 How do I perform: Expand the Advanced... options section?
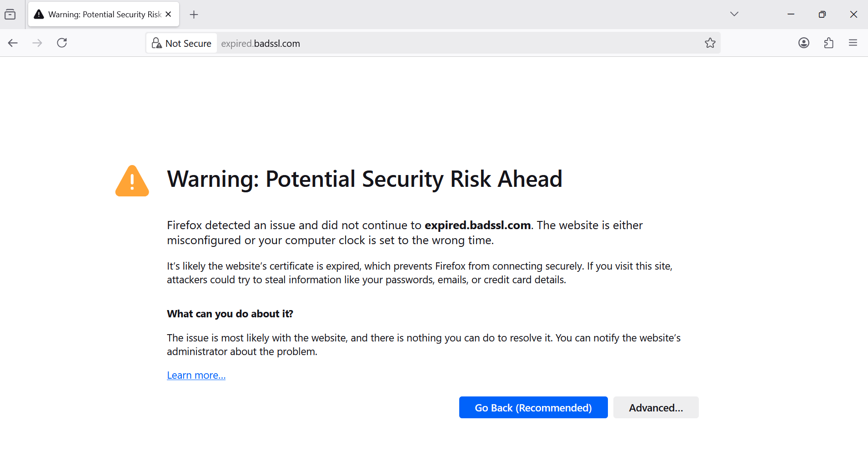[656, 408]
